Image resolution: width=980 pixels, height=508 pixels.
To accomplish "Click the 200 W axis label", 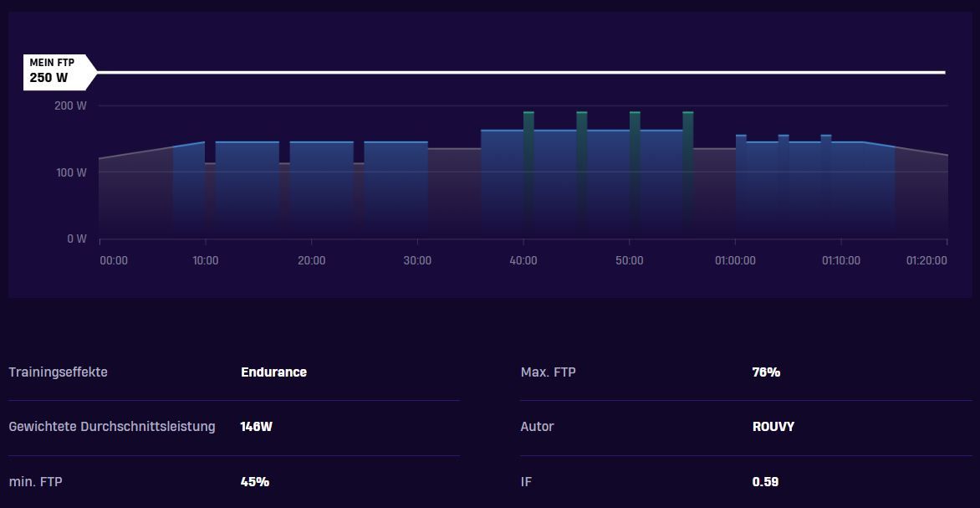I will (x=70, y=105).
